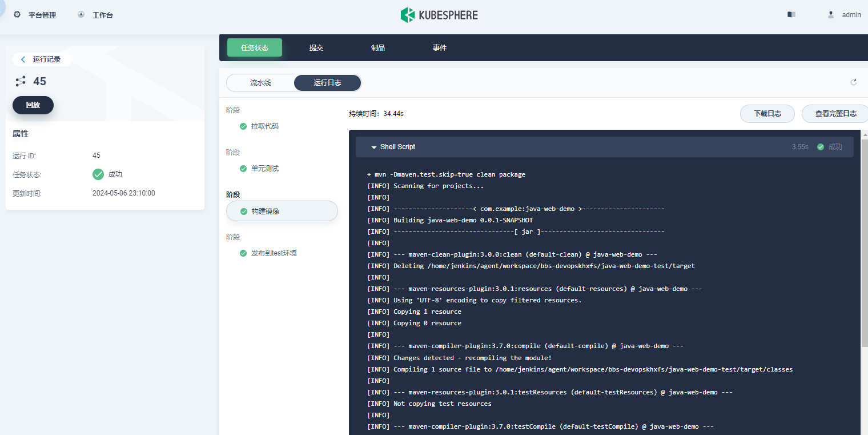Click the 下载日志 button
The height and width of the screenshot is (435, 868).
point(767,114)
